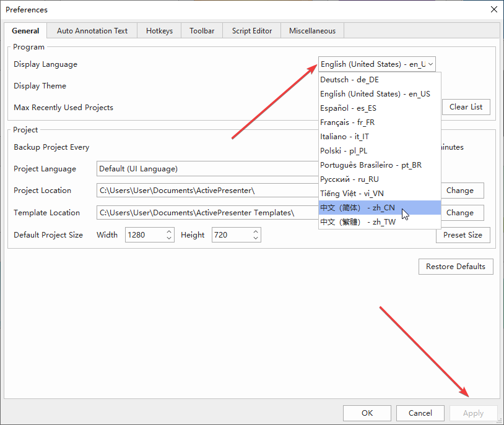Viewport: 504px width, 425px height.
Task: Switch to the Miscellaneous tab
Action: pos(312,31)
